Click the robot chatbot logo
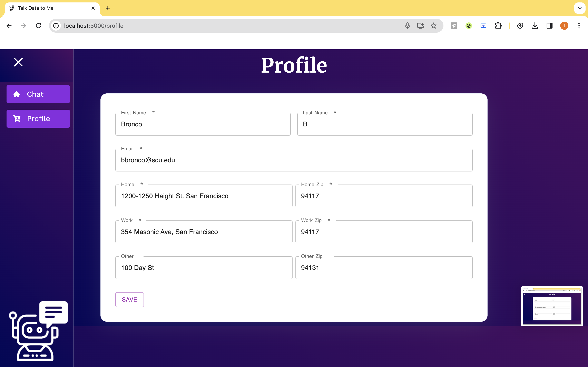The width and height of the screenshot is (588, 367). [38, 331]
